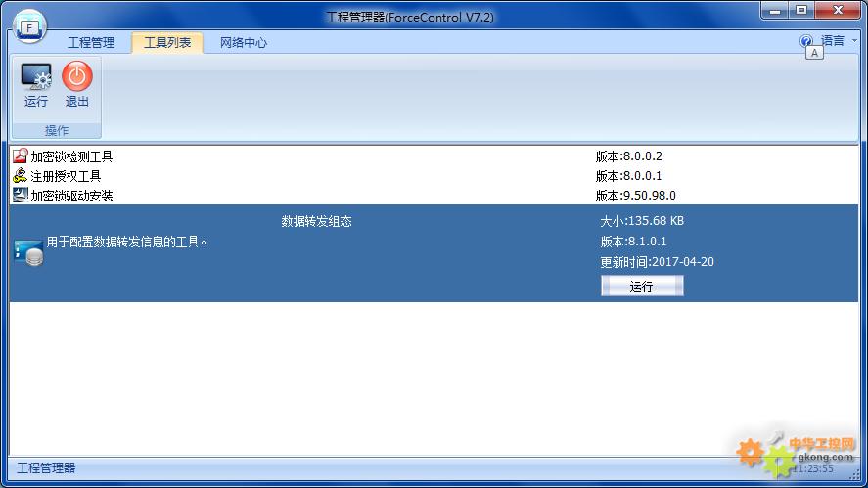The image size is (868, 488).
Task: Click the 数据转发组态 title text
Action: pos(317,221)
